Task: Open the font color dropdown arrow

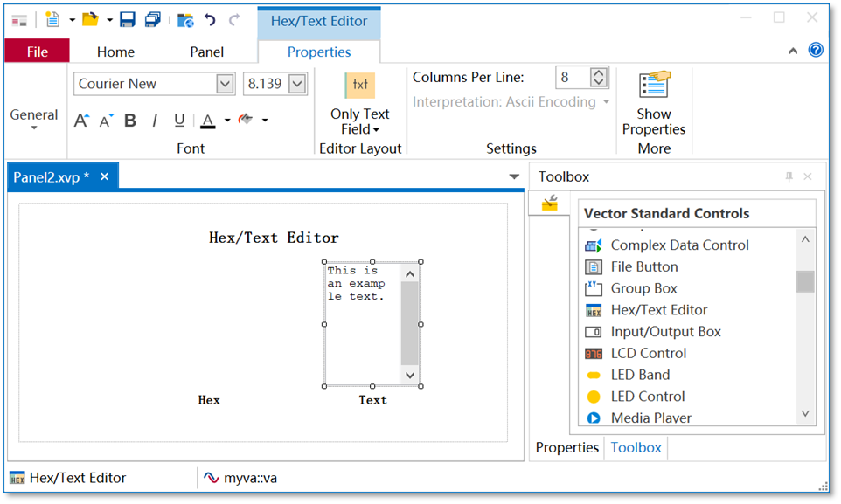Action: [x=227, y=120]
